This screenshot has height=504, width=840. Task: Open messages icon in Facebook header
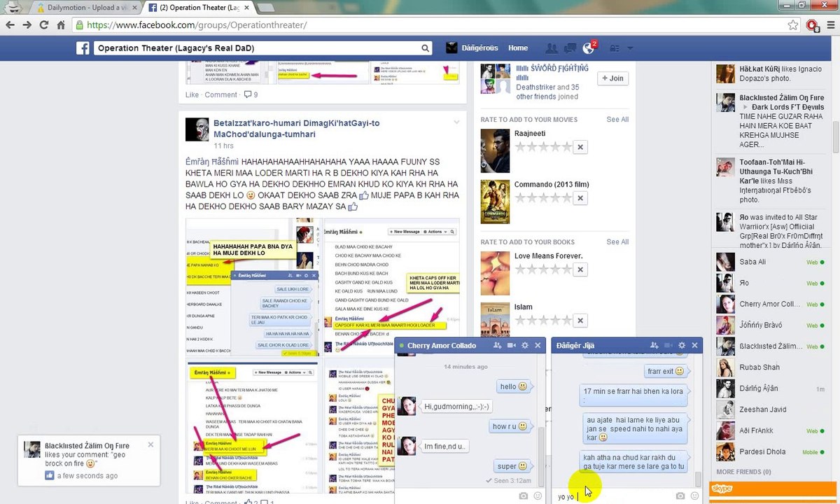click(570, 48)
